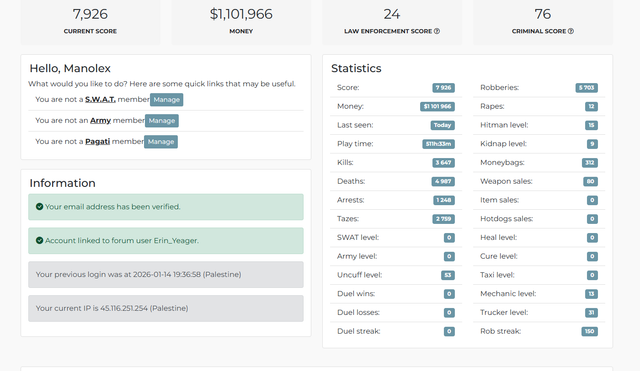640x371 pixels.
Task: Click the Duel wins value badge
Action: (449, 294)
